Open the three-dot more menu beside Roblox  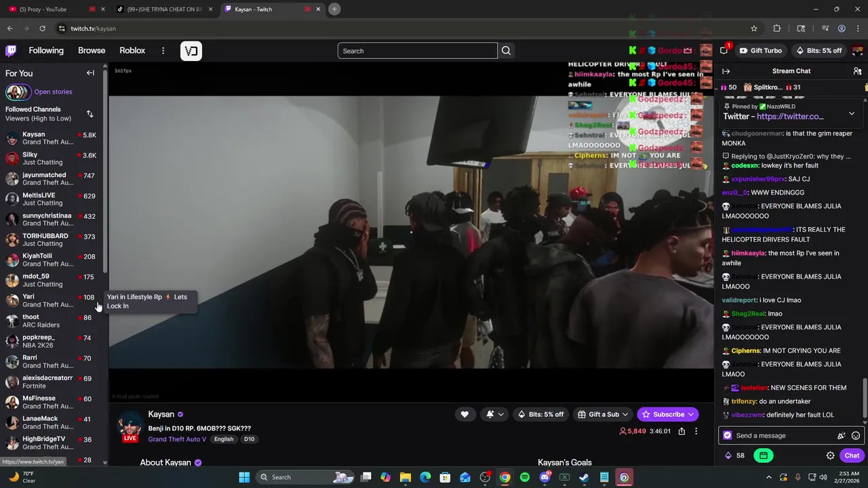(163, 51)
